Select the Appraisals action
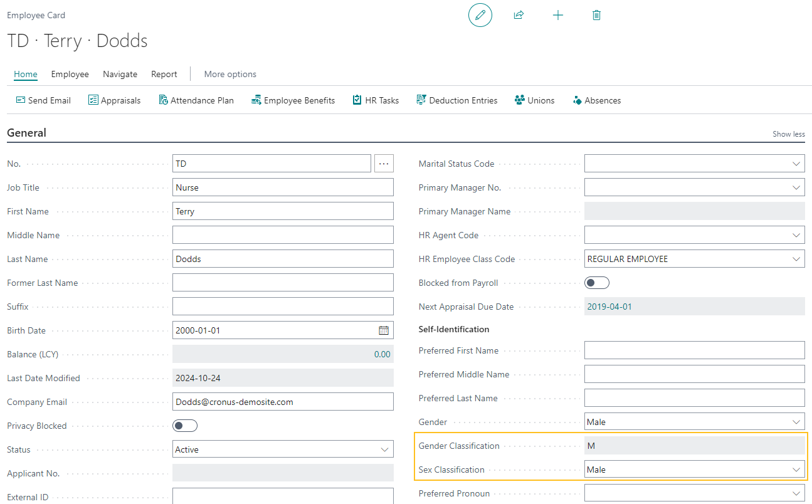 (114, 100)
